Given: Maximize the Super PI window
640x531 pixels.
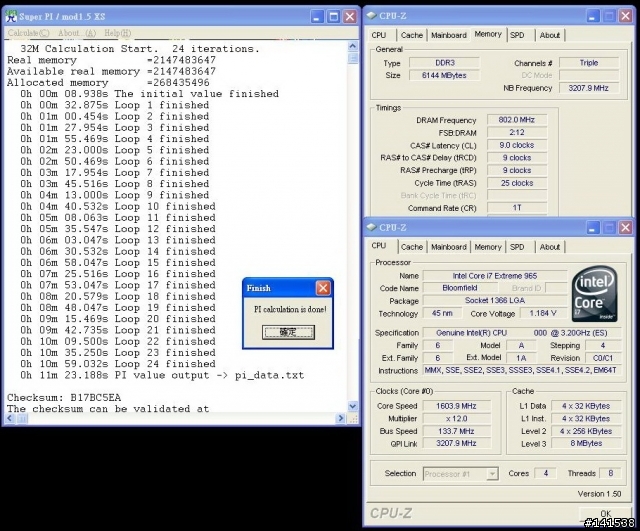Looking at the screenshot, I should click(333, 16).
